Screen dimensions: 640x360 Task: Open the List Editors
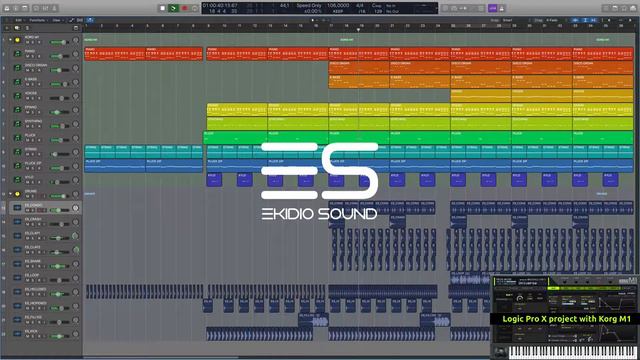tap(606, 8)
